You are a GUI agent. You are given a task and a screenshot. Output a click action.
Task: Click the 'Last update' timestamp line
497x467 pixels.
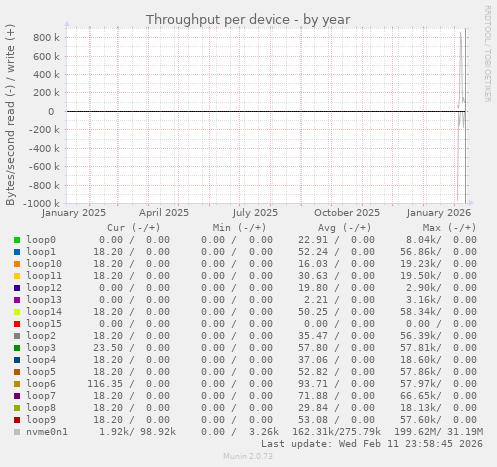click(x=372, y=444)
